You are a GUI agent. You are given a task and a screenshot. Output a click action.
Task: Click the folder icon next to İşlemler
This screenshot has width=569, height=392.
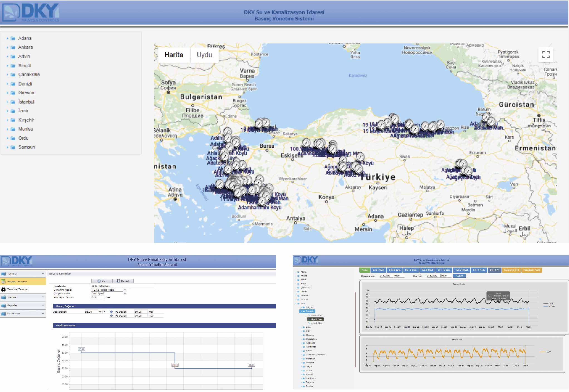point(4,297)
